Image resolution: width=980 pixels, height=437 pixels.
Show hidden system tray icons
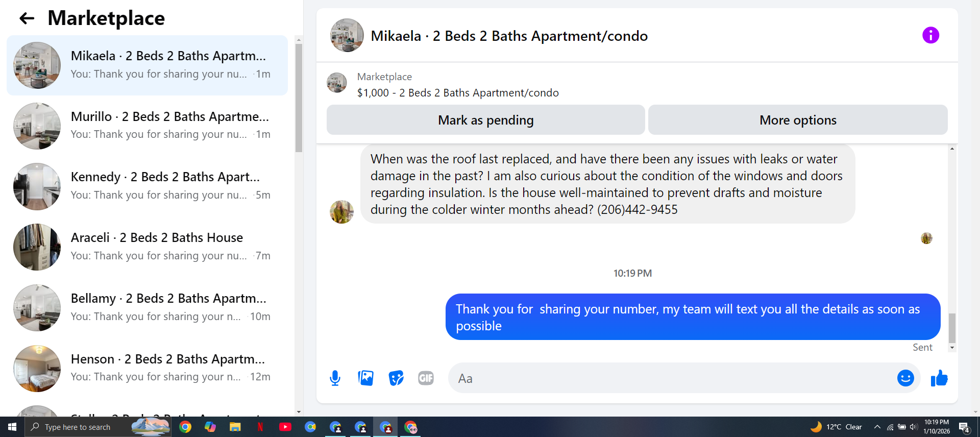(x=877, y=427)
